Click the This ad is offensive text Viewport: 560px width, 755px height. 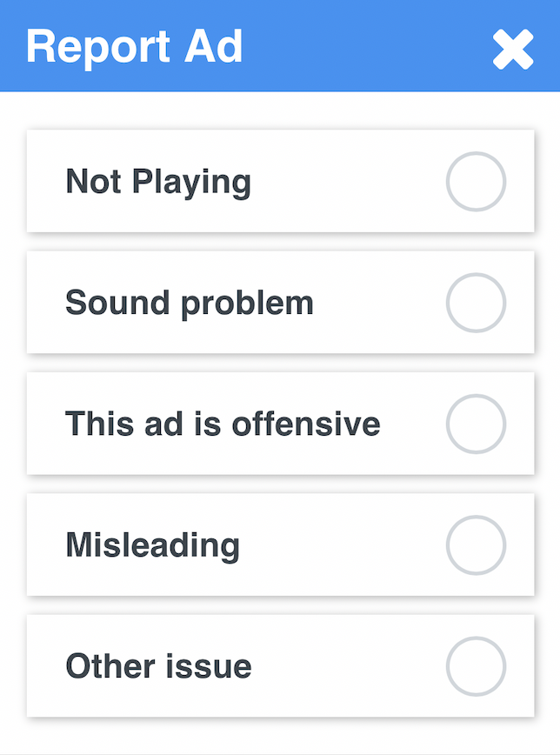coord(223,424)
